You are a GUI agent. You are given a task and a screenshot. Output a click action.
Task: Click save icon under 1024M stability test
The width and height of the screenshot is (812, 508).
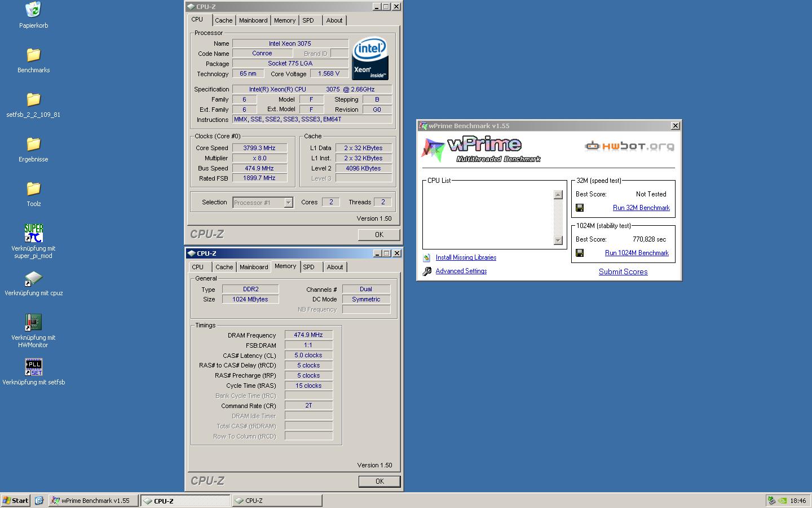(x=580, y=253)
